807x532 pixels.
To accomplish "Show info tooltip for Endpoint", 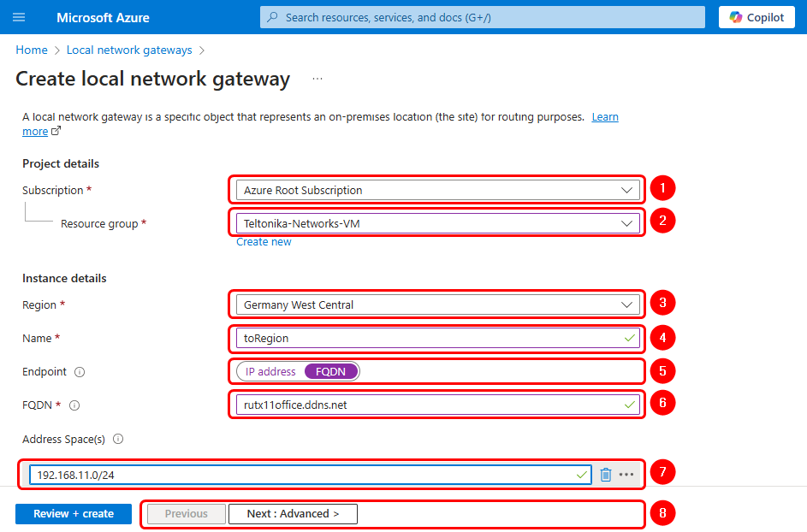I will pos(80,372).
